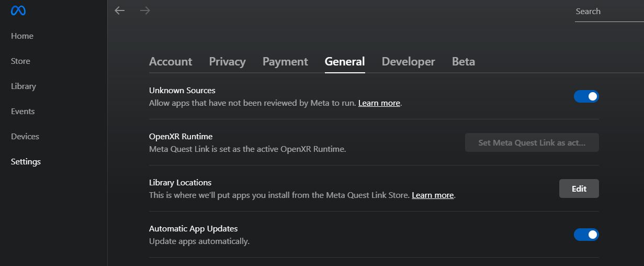Viewport: 644px width, 266px height.
Task: Click the OpenXR Runtime heading text
Action: coord(180,137)
